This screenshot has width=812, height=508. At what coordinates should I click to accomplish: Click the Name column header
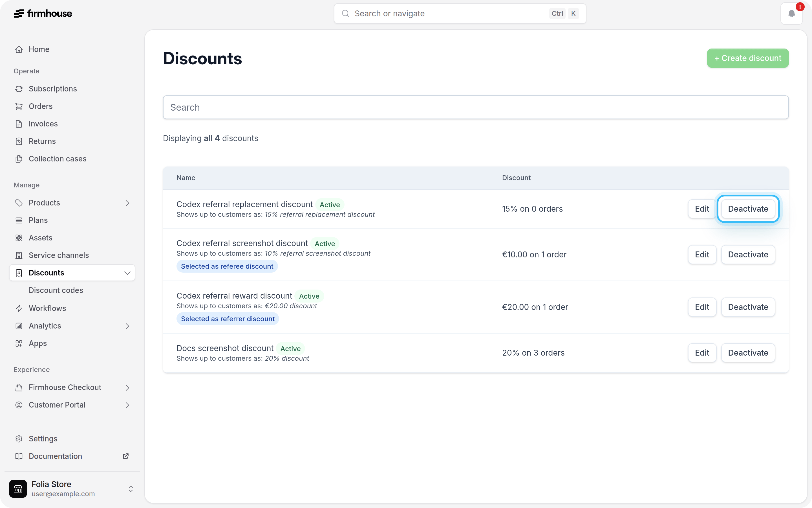pos(186,178)
